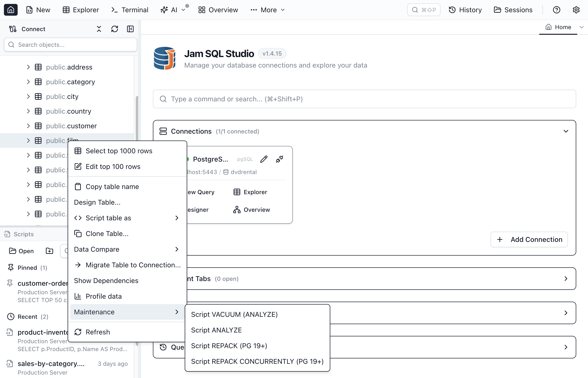
Task: Click the Jam SQL Studio logo
Action: [165, 58]
